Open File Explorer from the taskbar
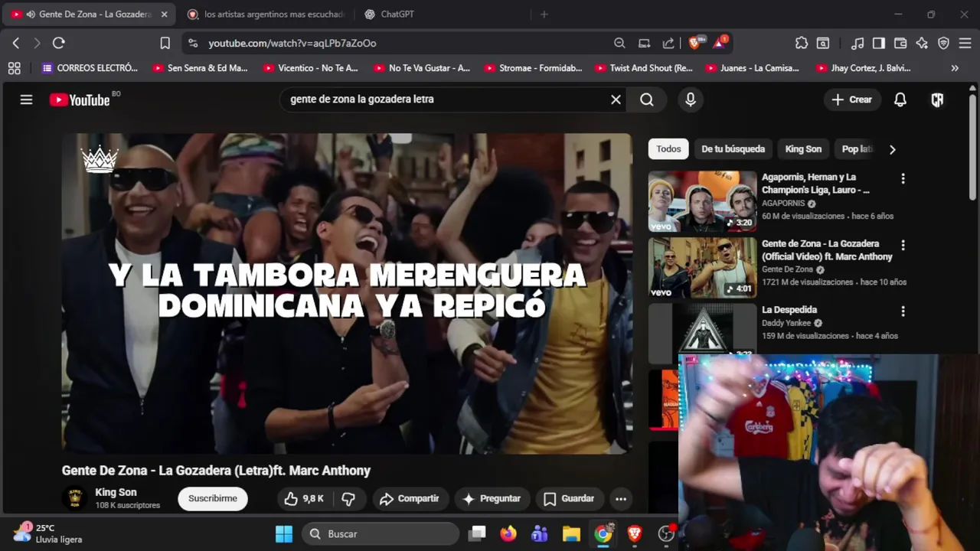Viewport: 980px width, 551px height. coord(571,534)
